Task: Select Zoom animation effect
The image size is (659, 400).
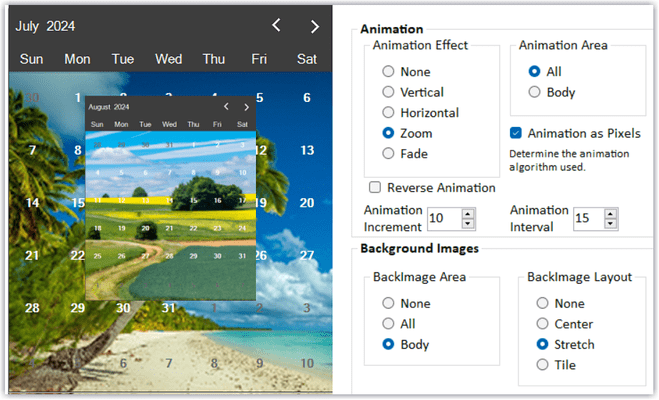Action: pyautogui.click(x=388, y=133)
